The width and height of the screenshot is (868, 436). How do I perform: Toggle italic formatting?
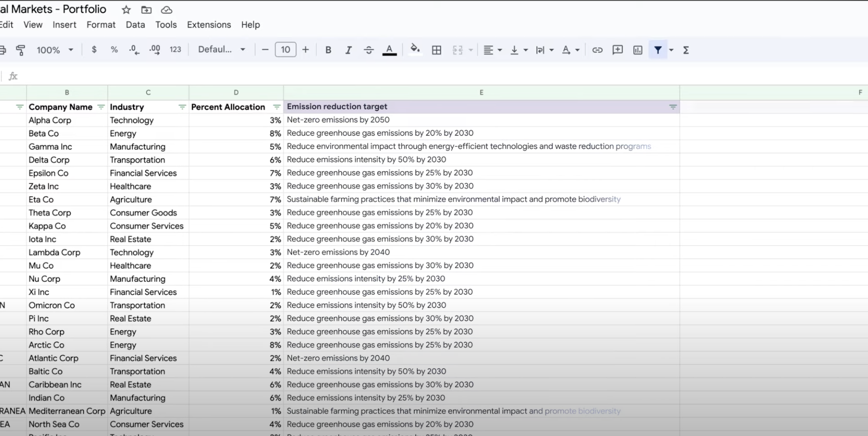click(348, 49)
